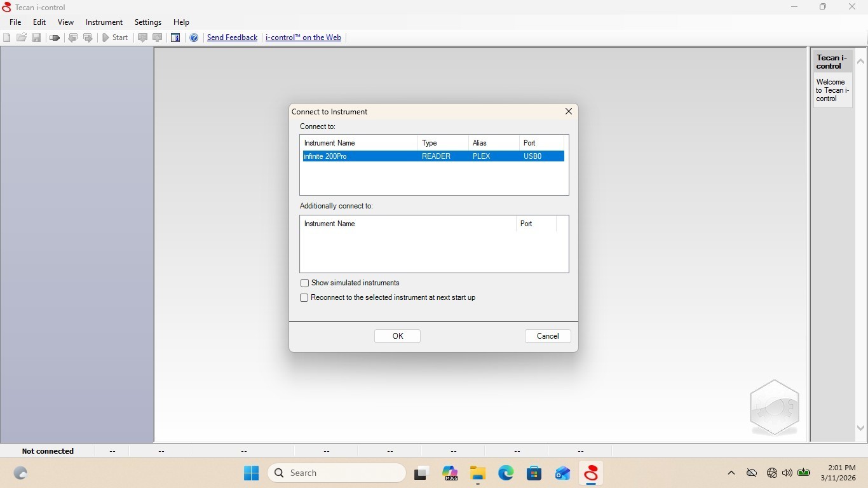Open the i-control on the Web link
The width and height of the screenshot is (868, 488).
(303, 37)
